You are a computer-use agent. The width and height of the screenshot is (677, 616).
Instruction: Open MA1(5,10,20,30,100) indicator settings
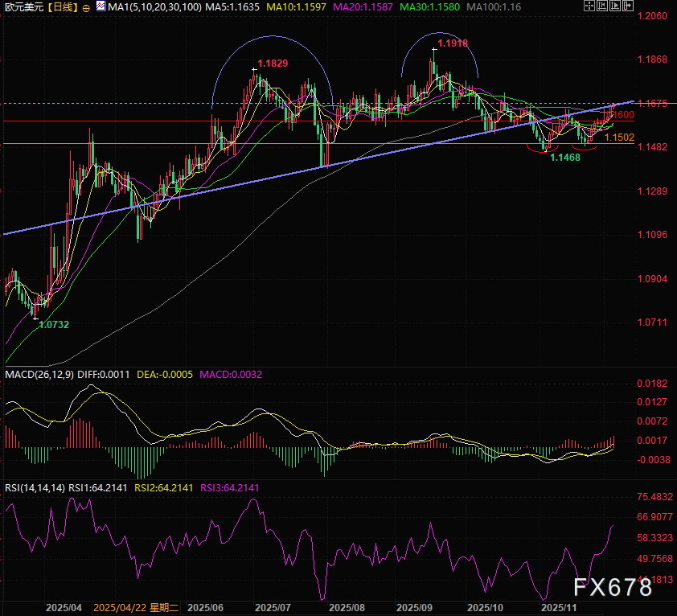[x=150, y=8]
